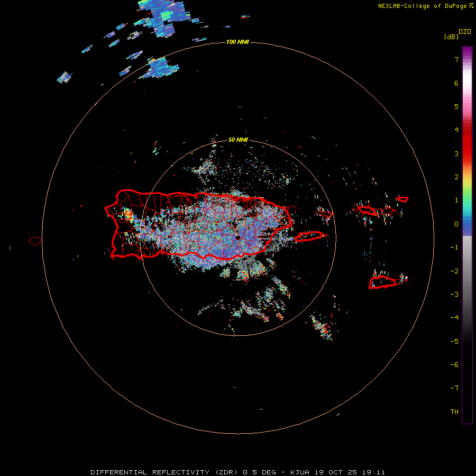Click the TH threshold label on the scale
476x476 pixels.
pyautogui.click(x=454, y=412)
